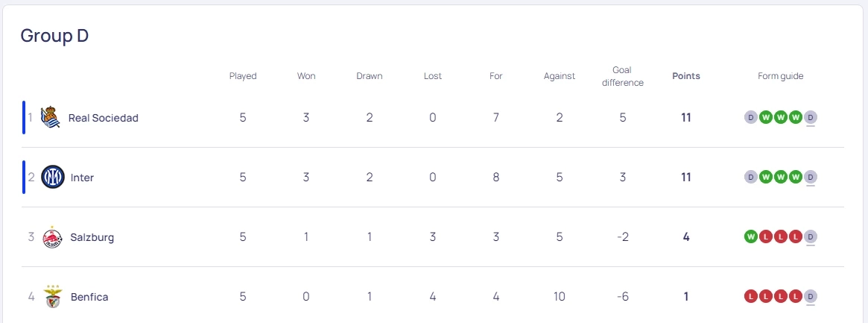This screenshot has height=323, width=868.
Task: Click the Points column header
Action: 686,76
